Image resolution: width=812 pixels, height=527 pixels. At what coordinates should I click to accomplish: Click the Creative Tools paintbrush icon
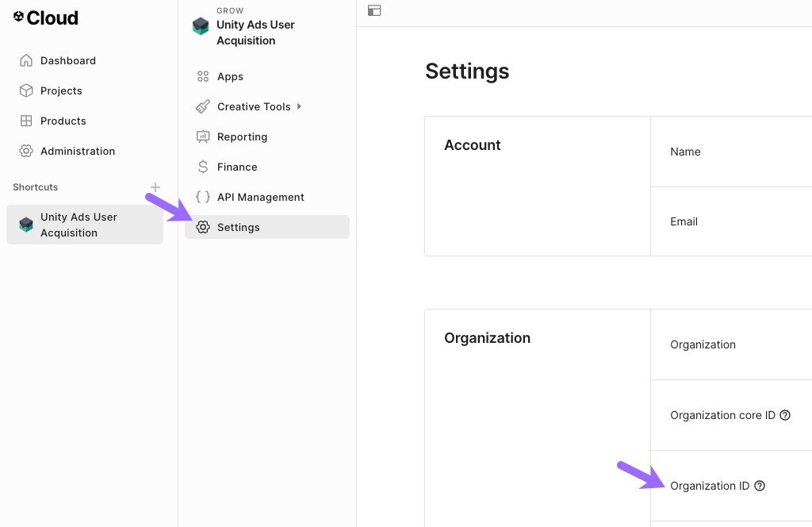[203, 106]
